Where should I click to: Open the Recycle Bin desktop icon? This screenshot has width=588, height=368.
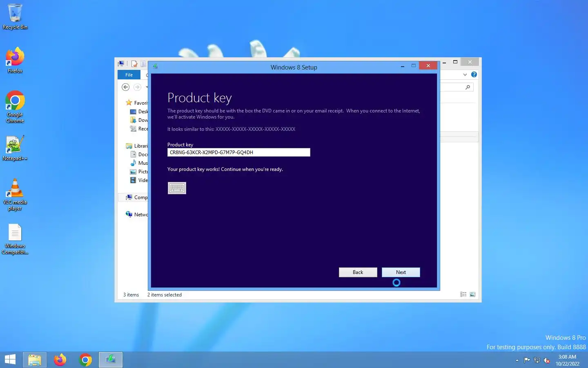15,17
